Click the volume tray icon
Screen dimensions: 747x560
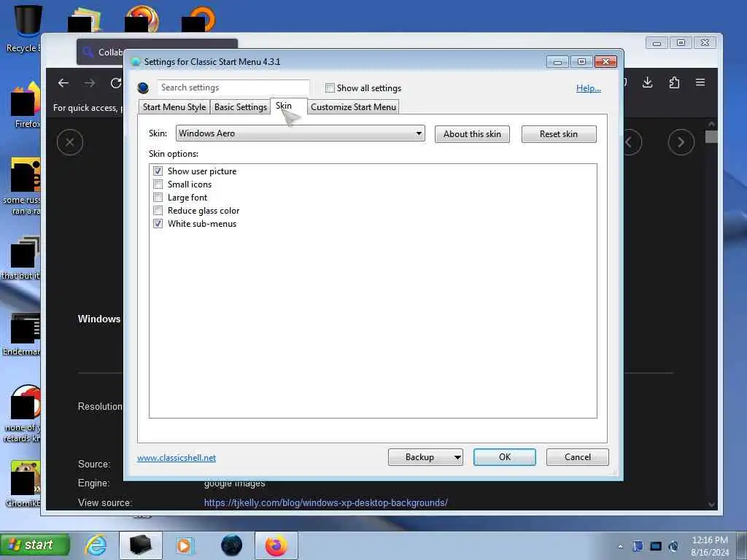click(673, 545)
